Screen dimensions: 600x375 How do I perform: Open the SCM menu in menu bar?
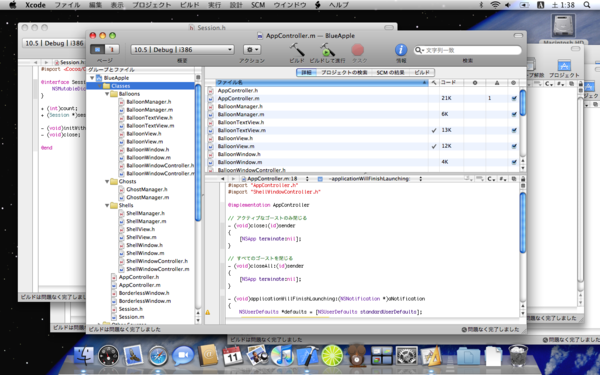point(258,5)
